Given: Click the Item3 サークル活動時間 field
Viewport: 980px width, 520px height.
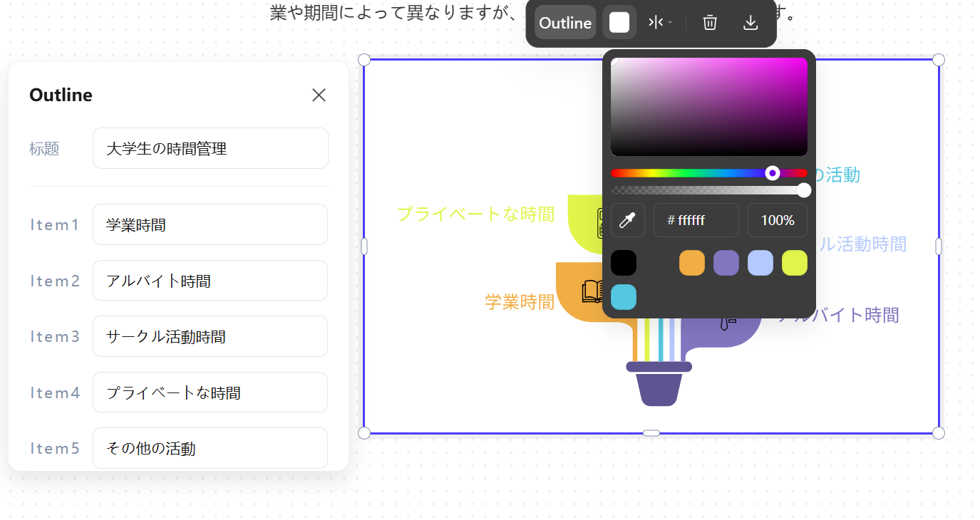Looking at the screenshot, I should [210, 336].
